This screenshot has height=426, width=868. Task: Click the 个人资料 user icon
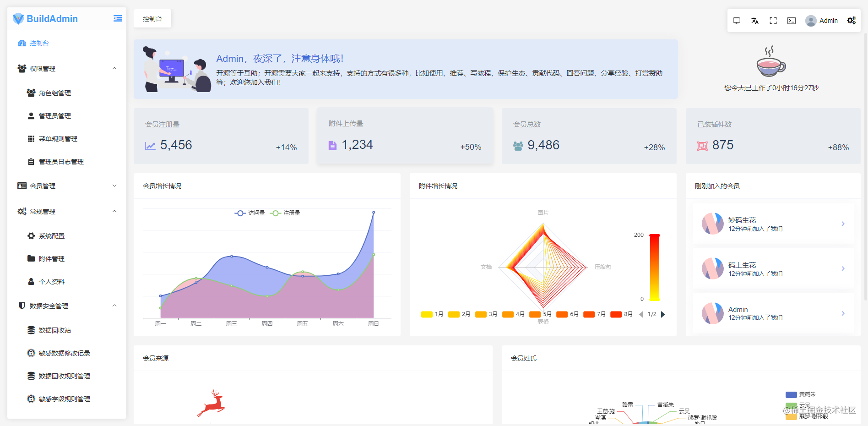31,281
